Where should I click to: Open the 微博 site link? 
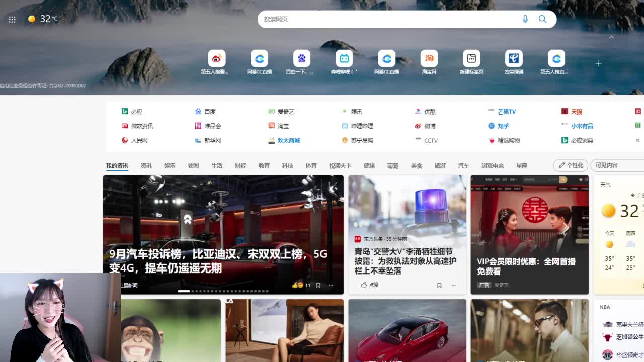(426, 126)
